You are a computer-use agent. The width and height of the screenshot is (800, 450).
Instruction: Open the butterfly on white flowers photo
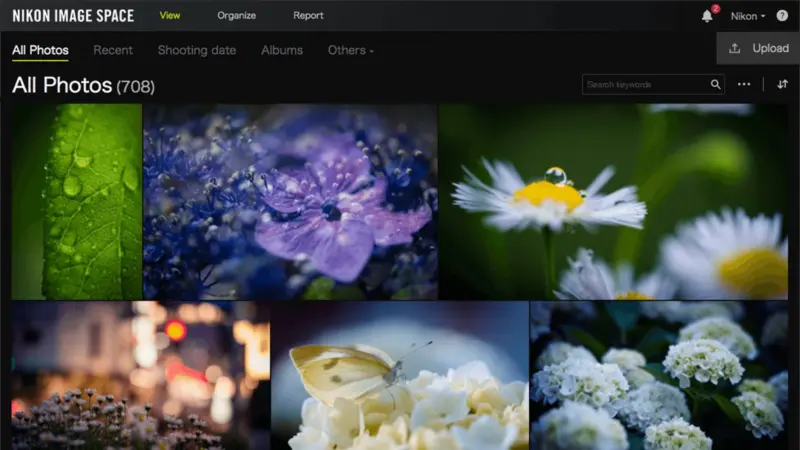[x=400, y=376]
